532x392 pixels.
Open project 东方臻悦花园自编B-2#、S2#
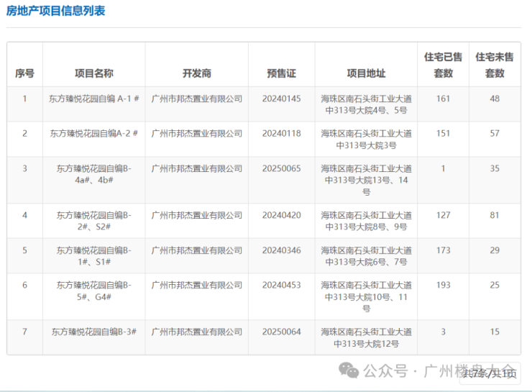93,221
